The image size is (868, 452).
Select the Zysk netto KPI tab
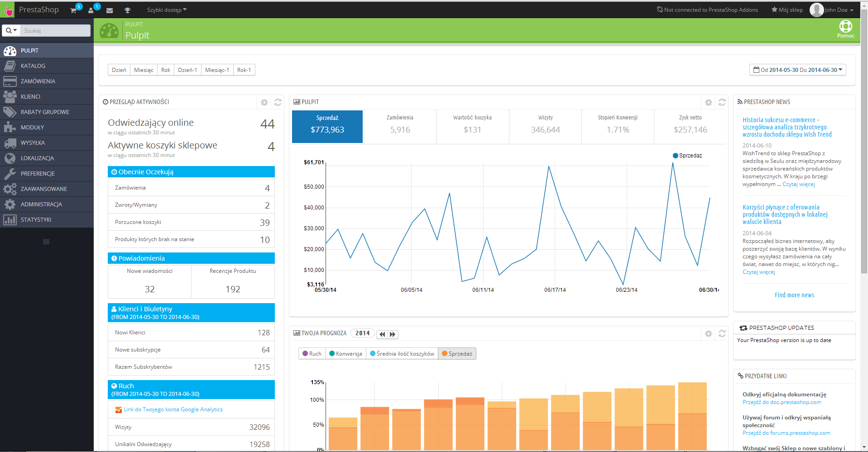690,127
